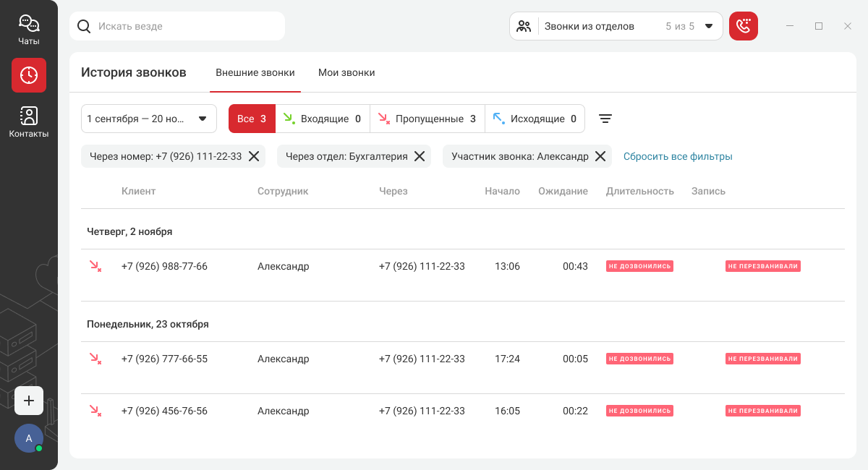868x470 pixels.
Task: Select the Пропущенные call filter
Action: point(427,119)
